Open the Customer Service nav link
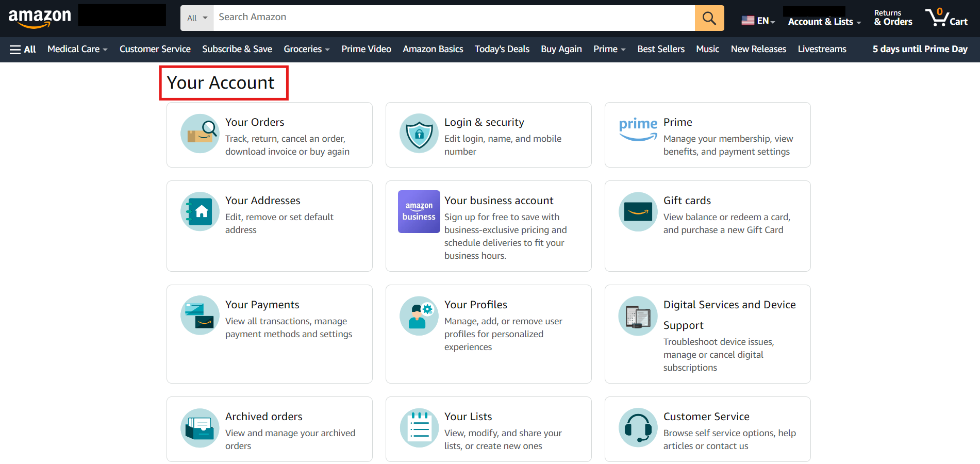 tap(155, 49)
